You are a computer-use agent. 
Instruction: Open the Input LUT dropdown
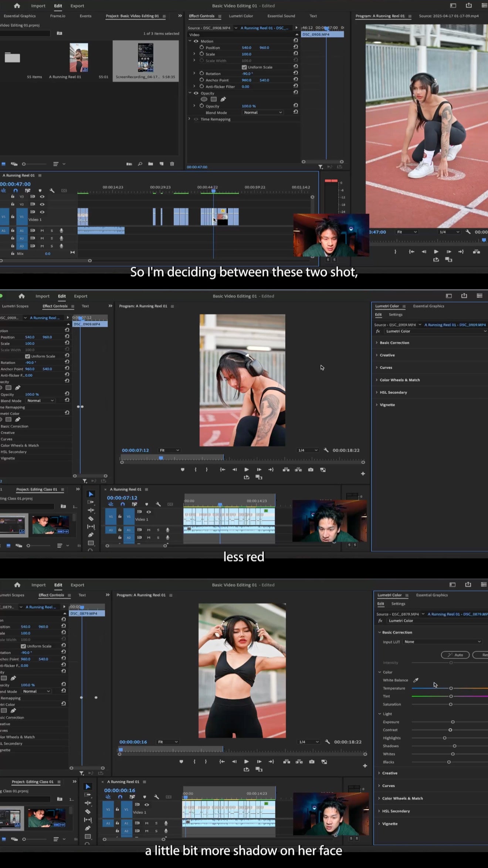tap(443, 642)
